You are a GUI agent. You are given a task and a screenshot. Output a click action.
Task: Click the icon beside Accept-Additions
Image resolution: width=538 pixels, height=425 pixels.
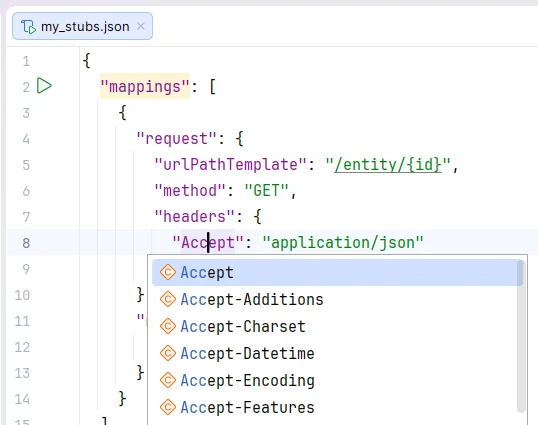tap(168, 299)
